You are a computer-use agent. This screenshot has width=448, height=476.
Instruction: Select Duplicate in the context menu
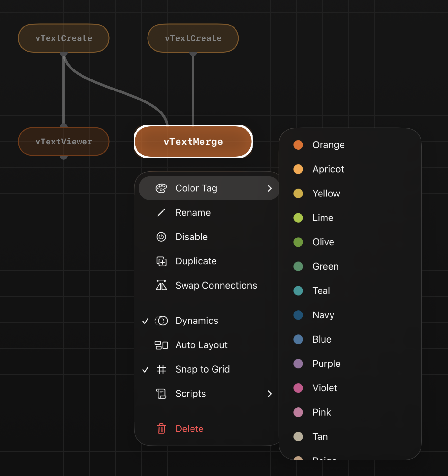pyautogui.click(x=209, y=261)
